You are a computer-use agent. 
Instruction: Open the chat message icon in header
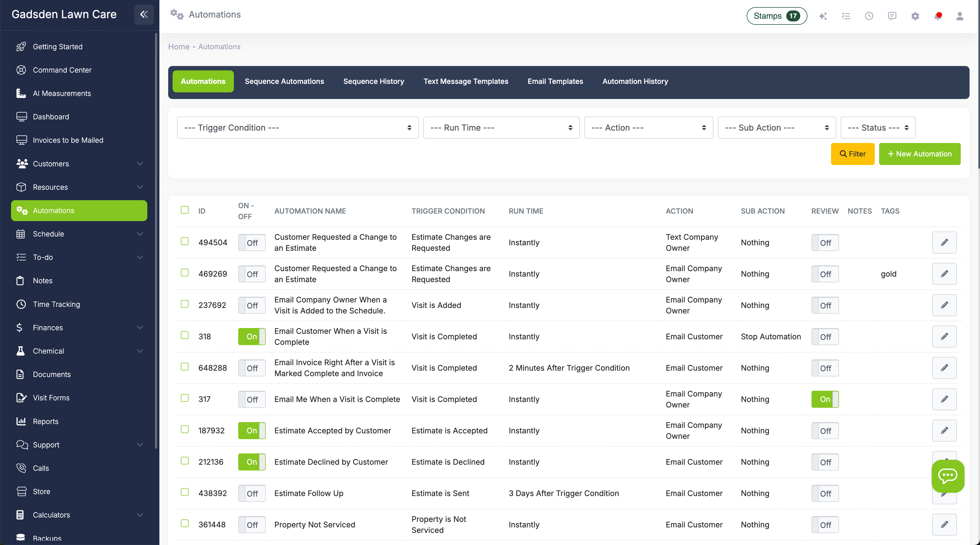[x=892, y=16]
